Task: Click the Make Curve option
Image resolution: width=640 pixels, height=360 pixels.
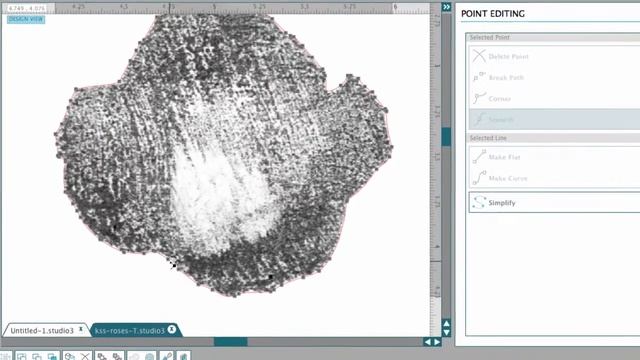Action: point(554,178)
